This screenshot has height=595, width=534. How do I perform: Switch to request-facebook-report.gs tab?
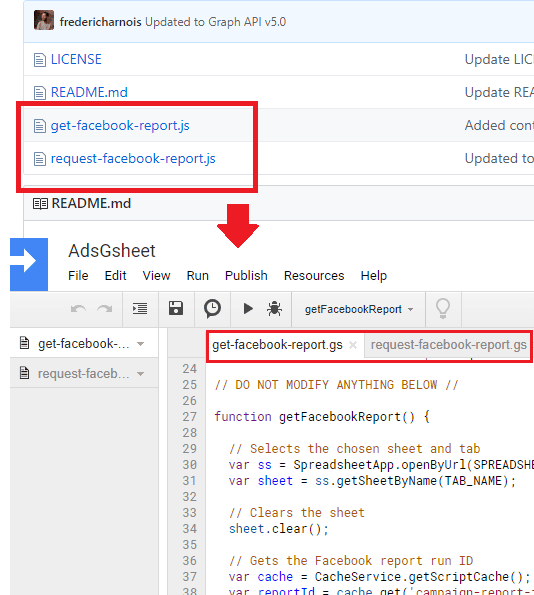coord(448,345)
